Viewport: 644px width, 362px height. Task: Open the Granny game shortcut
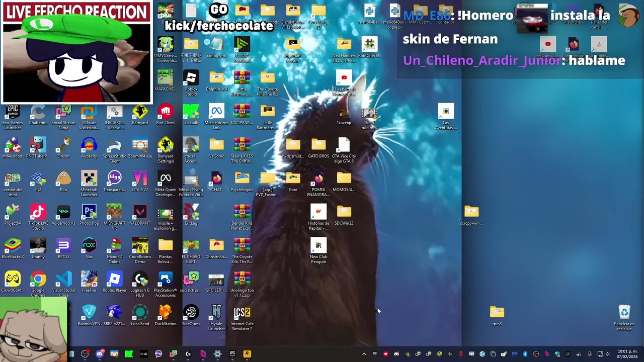38,249
